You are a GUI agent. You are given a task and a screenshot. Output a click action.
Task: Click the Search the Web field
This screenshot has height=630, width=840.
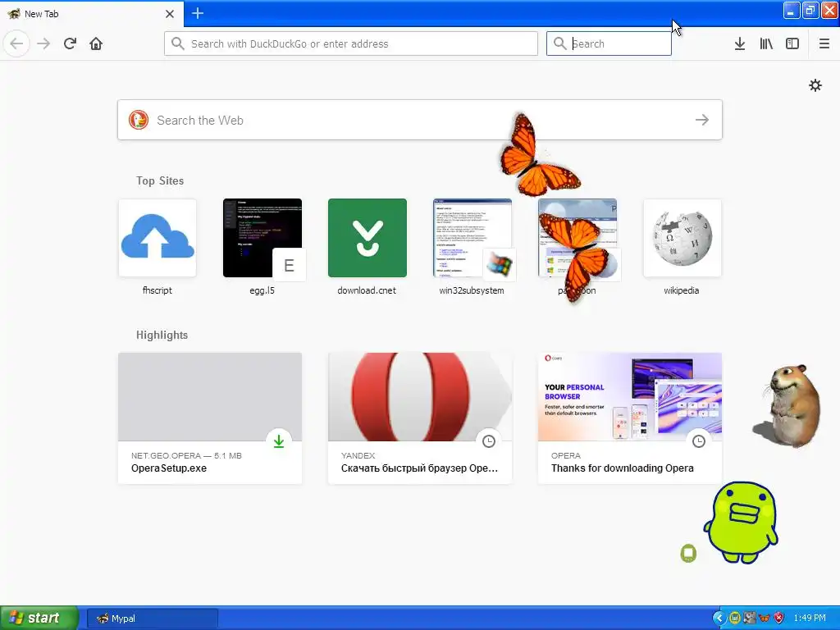420,120
